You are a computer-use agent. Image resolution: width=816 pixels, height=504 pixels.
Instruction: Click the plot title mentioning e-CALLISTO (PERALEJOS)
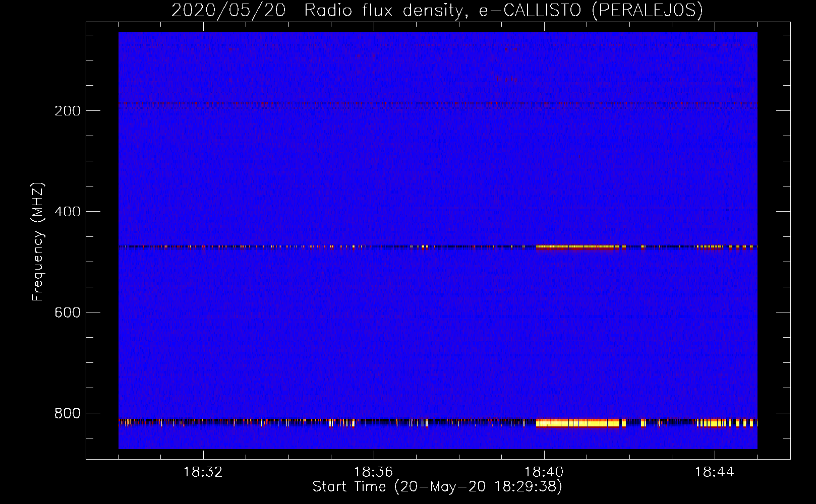click(x=437, y=10)
